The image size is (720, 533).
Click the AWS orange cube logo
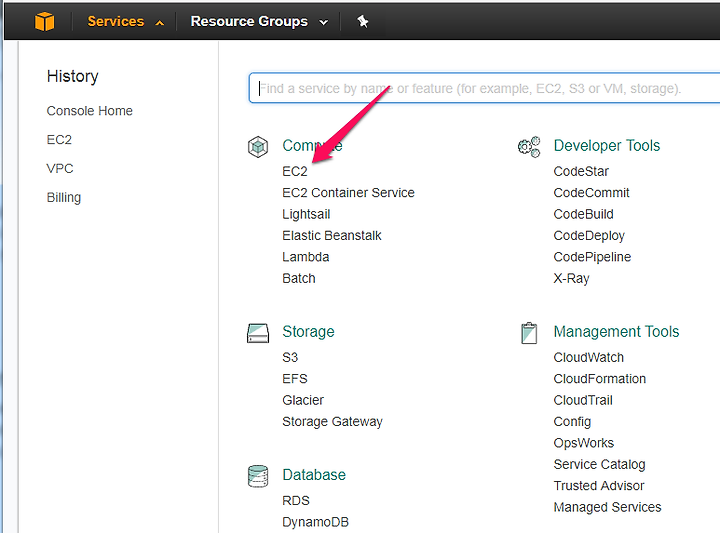pyautogui.click(x=45, y=21)
